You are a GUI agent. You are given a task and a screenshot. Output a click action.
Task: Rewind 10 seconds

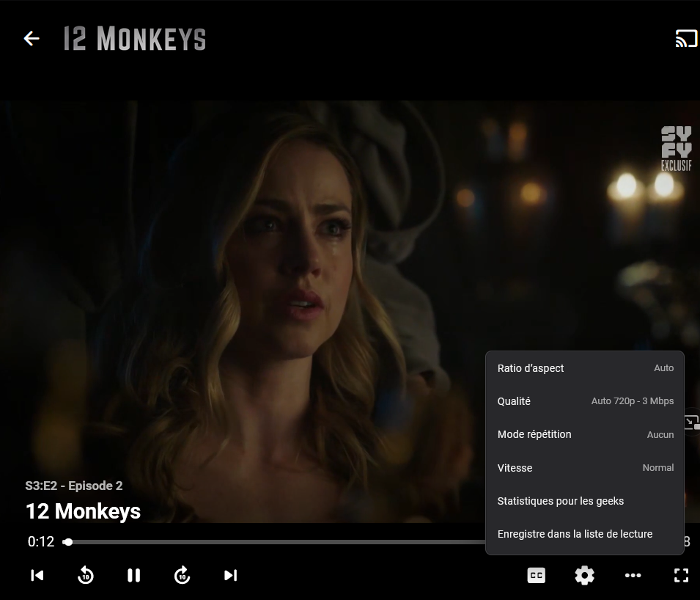(86, 575)
